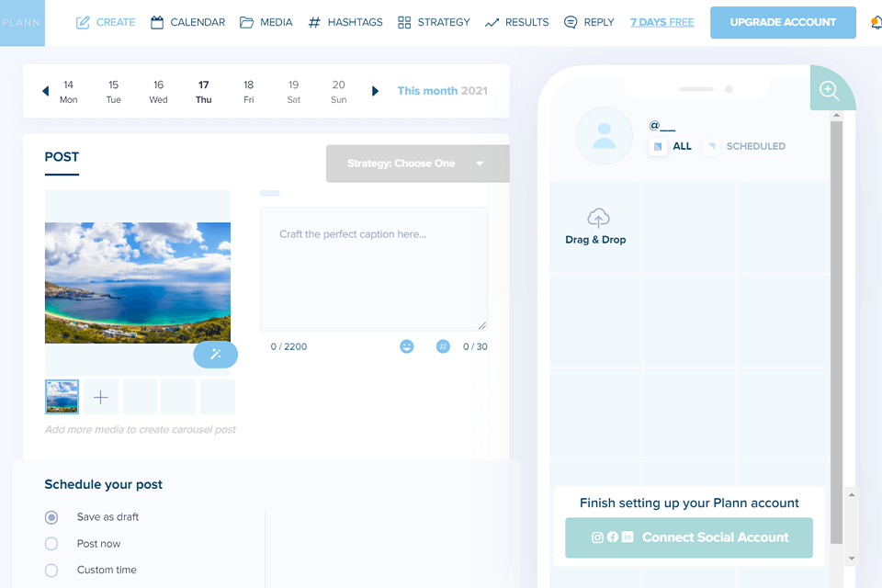
Task: Click the Drag & Drop upload cell
Action: 595,227
